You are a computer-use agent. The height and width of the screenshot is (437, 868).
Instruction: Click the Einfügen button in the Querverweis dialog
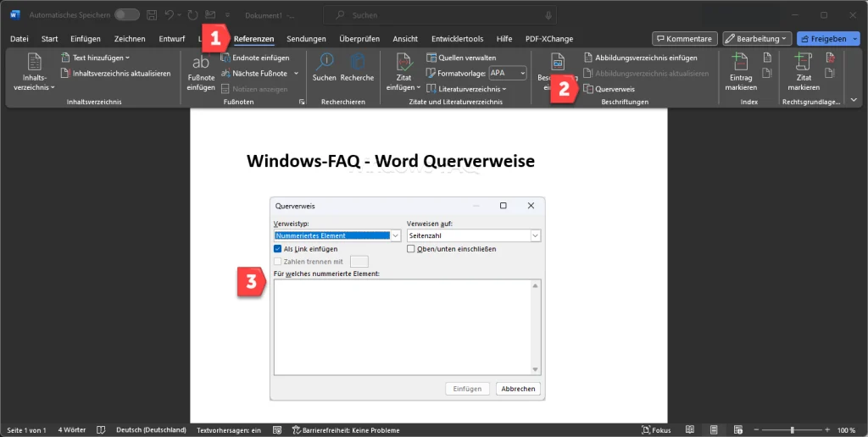[467, 389]
